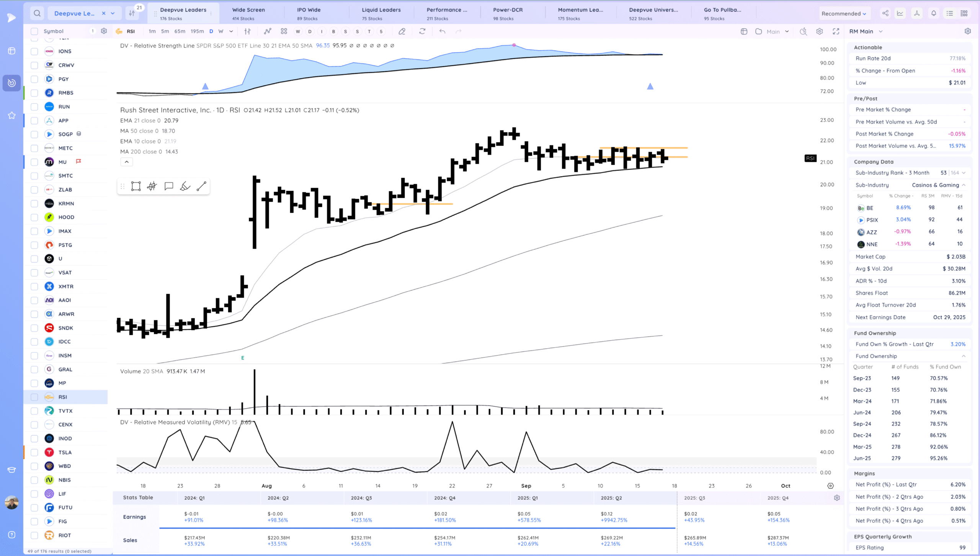Image resolution: width=980 pixels, height=556 pixels.
Task: Select the eraser tool in chart toolbar
Action: click(402, 31)
